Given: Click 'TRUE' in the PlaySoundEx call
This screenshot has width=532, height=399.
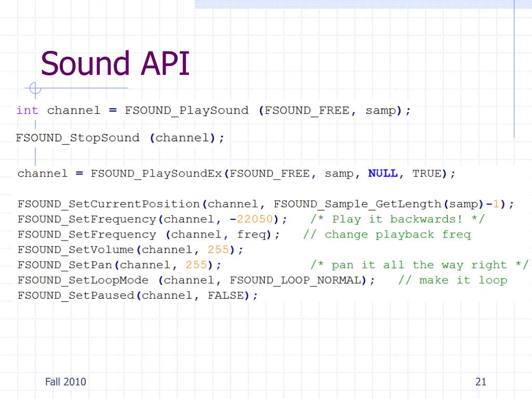Looking at the screenshot, I should [427, 174].
